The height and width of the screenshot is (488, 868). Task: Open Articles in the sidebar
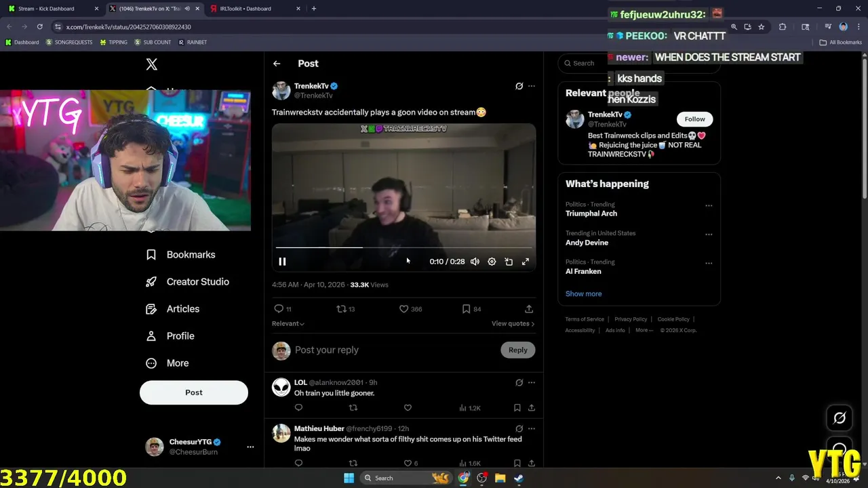click(172, 309)
